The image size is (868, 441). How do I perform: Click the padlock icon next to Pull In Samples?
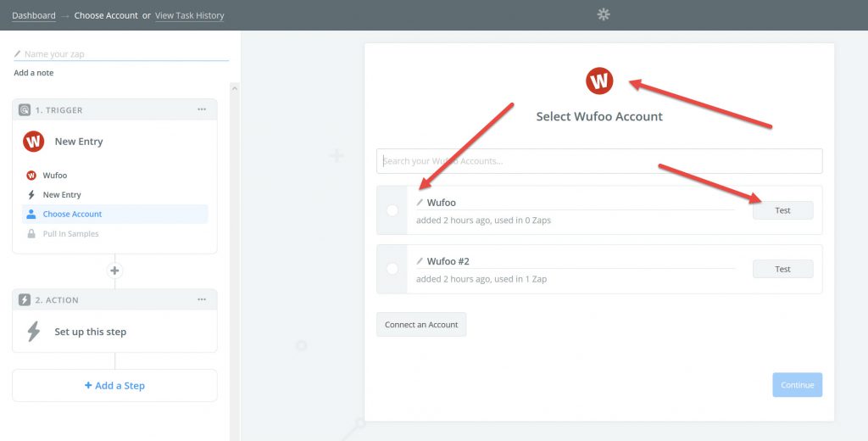pos(31,234)
